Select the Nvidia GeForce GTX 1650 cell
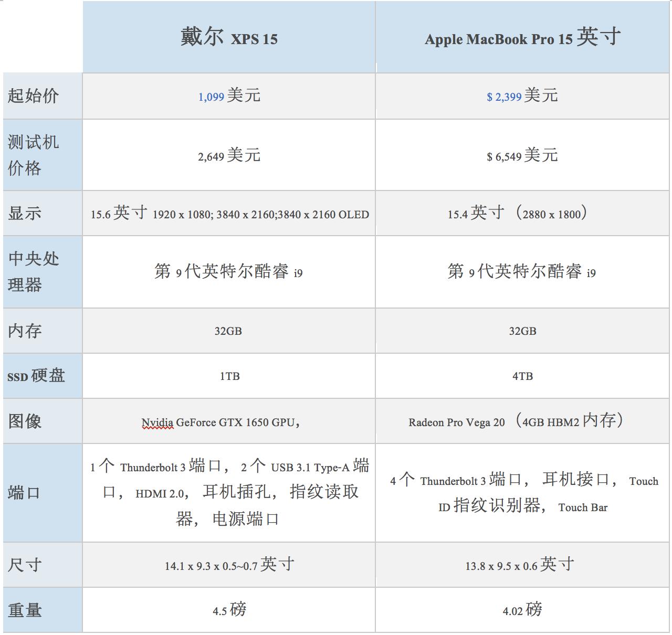Screen dimensions: 672x635 tap(228, 420)
